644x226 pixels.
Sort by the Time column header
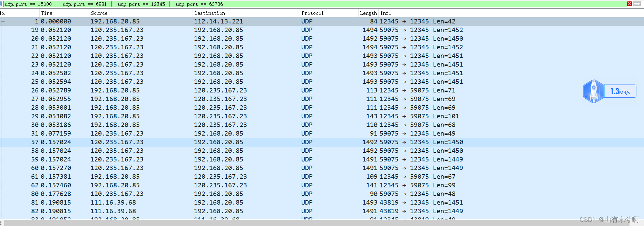tap(64, 13)
